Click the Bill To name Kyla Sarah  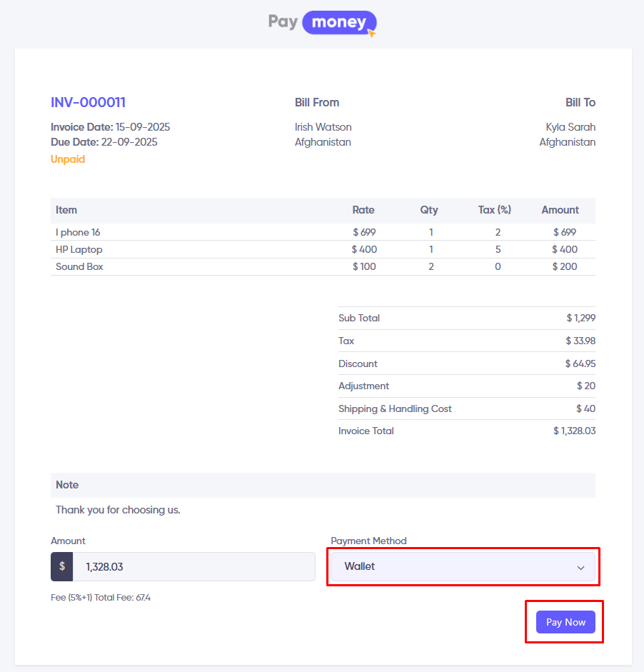[x=570, y=127]
